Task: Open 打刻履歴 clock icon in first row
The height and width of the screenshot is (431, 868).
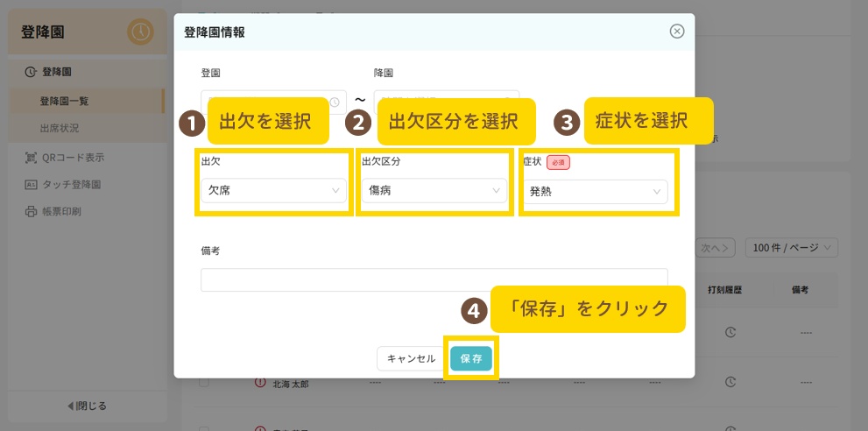Action: click(730, 332)
